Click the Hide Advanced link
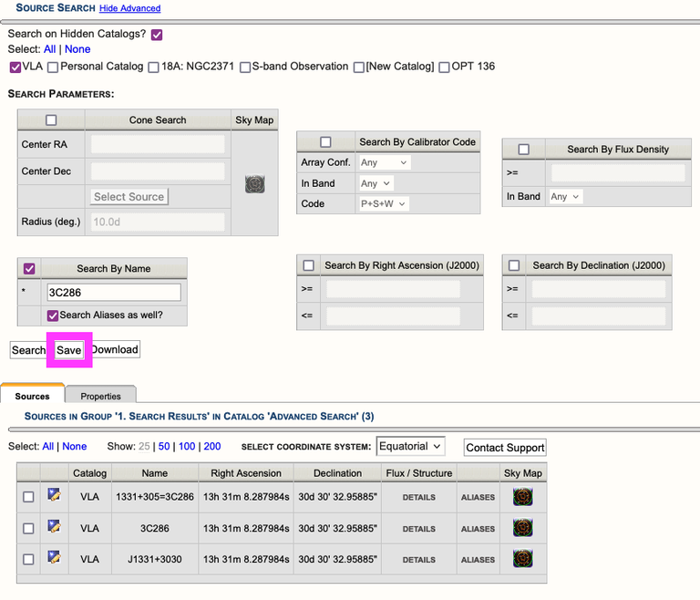The width and height of the screenshot is (700, 600). (129, 8)
